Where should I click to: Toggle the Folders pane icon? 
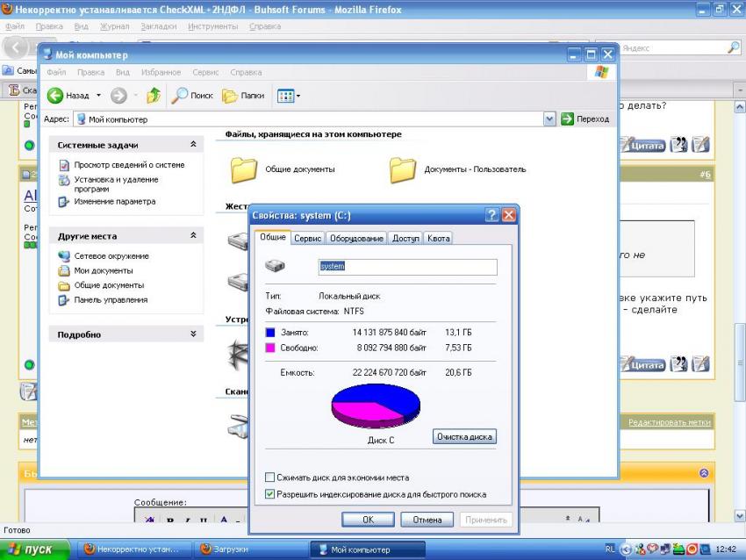[x=230, y=96]
